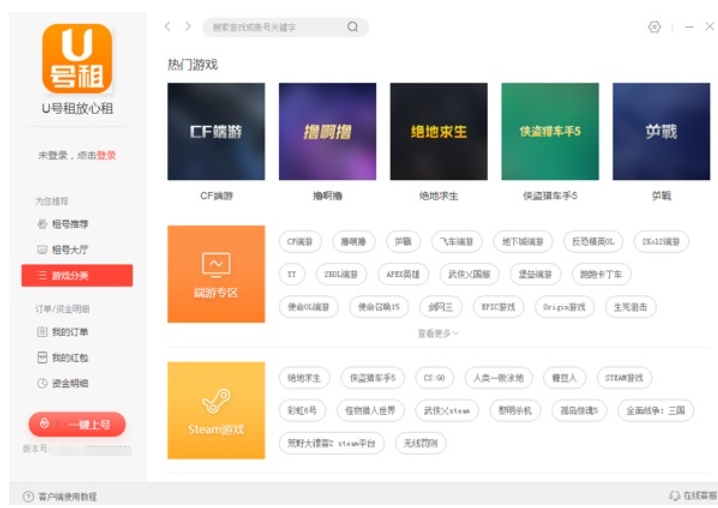This screenshot has width=718, height=508.
Task: Go back with the left arrow
Action: [x=168, y=27]
